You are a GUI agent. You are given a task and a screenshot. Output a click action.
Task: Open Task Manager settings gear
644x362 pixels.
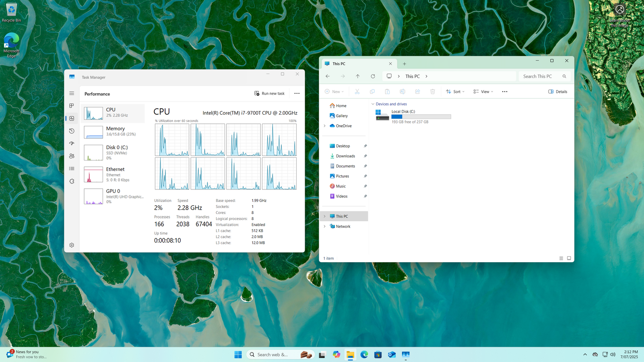[x=72, y=245]
